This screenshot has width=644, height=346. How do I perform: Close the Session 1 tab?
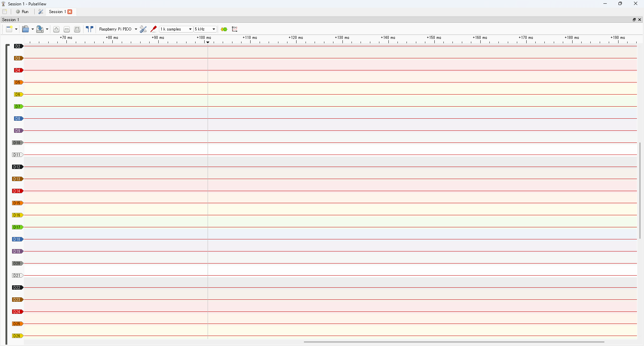pos(70,12)
